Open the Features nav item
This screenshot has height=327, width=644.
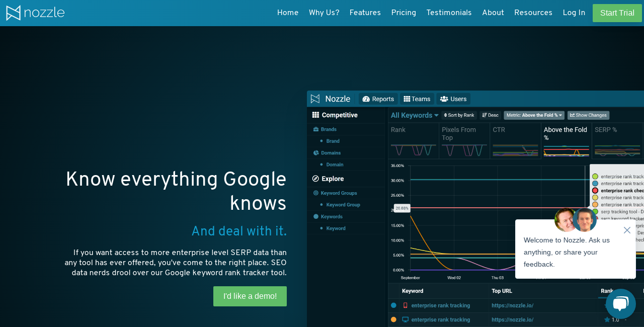365,13
